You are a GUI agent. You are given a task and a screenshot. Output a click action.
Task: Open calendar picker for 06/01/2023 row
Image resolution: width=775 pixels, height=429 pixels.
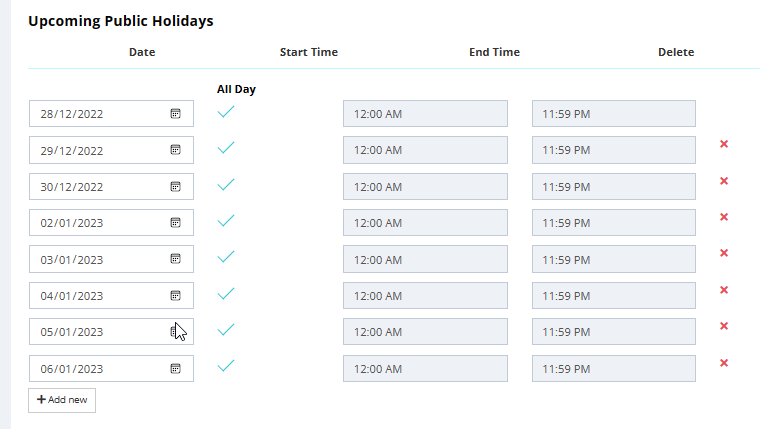pyautogui.click(x=175, y=368)
